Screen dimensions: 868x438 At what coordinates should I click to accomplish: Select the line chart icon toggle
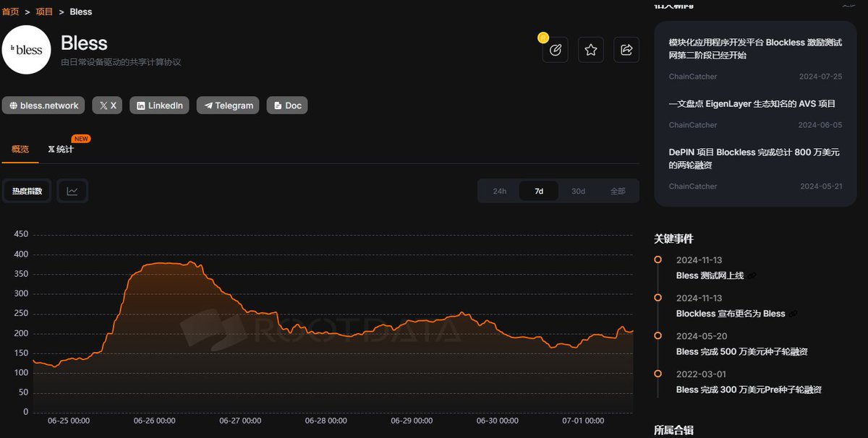pos(72,192)
